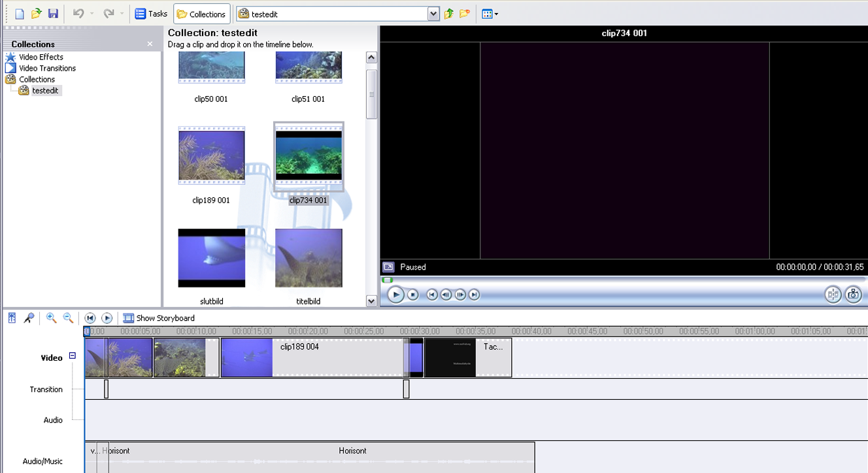
Task: Select the testedit collection in the tree
Action: 45,90
